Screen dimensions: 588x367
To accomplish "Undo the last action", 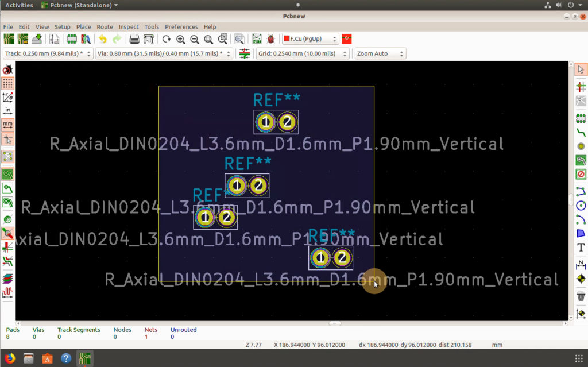I will (102, 39).
